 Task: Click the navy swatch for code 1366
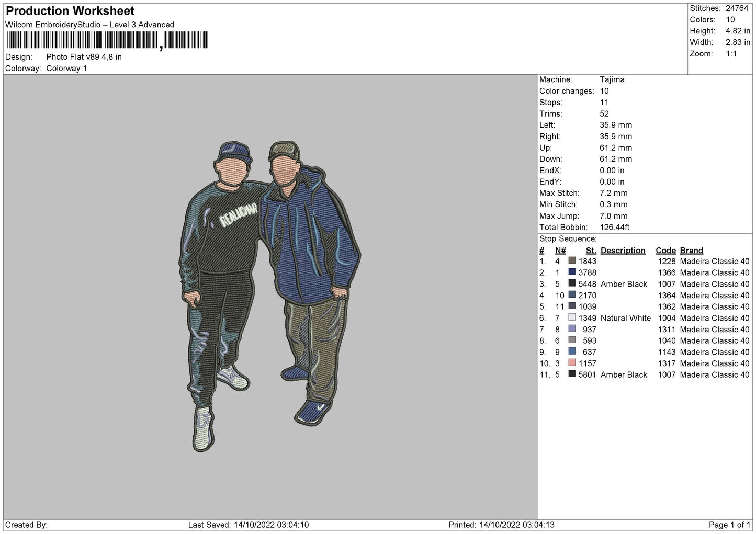(572, 272)
